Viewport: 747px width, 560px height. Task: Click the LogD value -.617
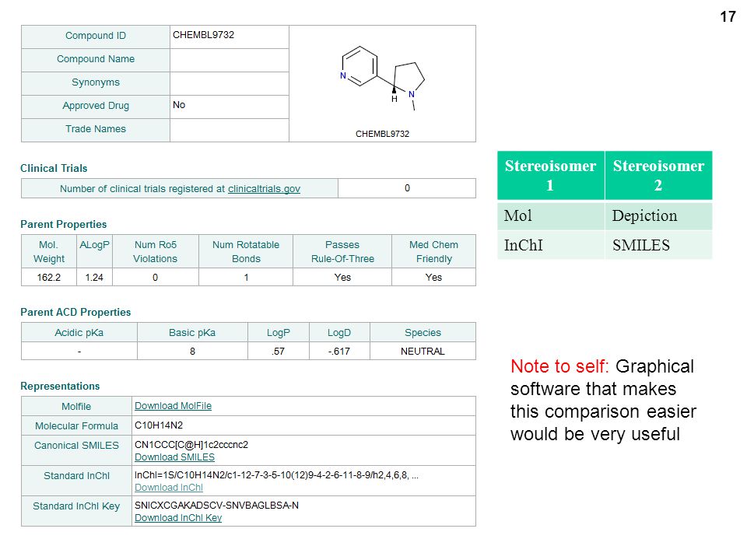pos(339,351)
